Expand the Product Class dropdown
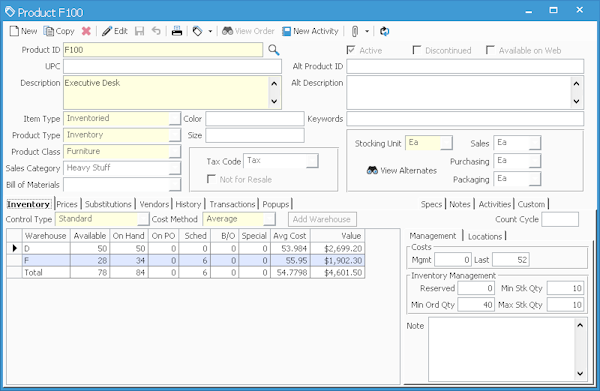This screenshot has width=600, height=391. pos(175,152)
